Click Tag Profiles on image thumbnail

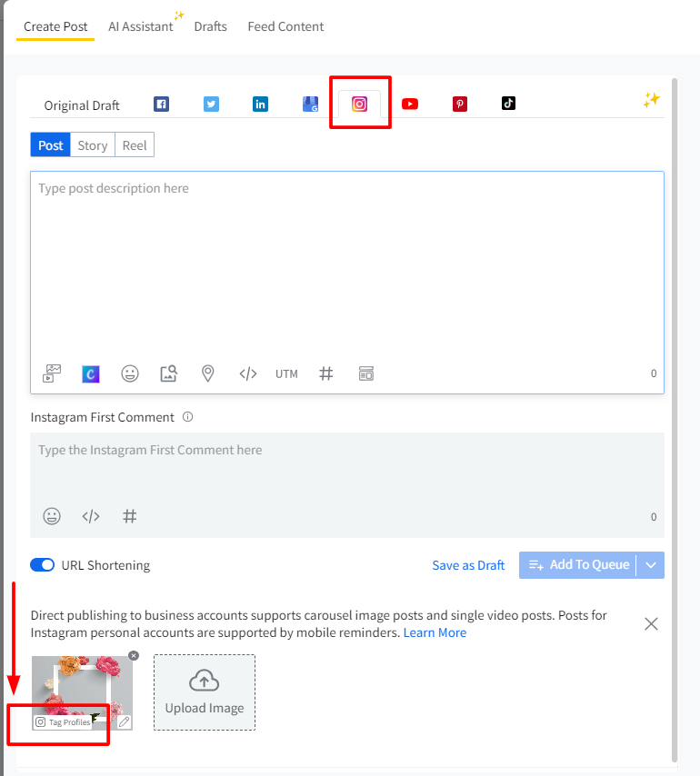64,722
